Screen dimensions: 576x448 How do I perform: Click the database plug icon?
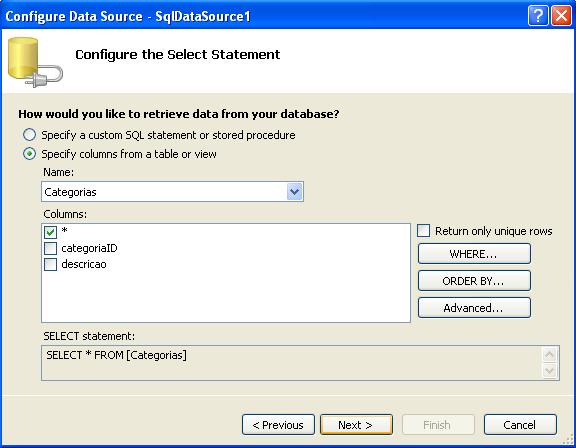tap(35, 62)
